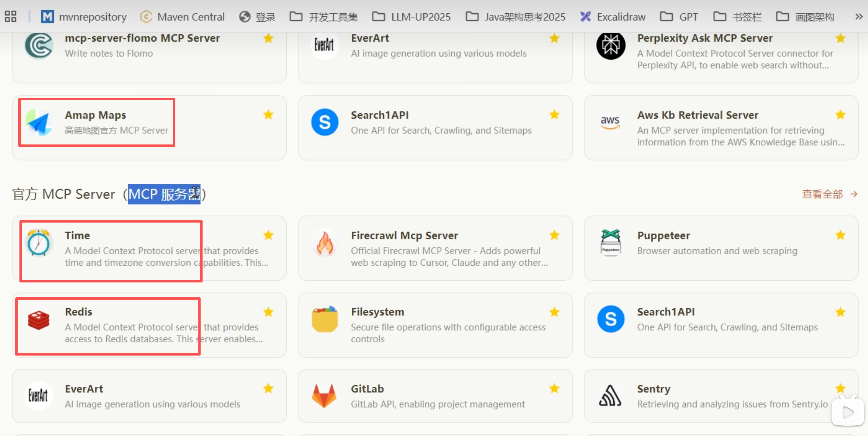
Task: Click the globe icon of 登录 bookmark
Action: 245,16
